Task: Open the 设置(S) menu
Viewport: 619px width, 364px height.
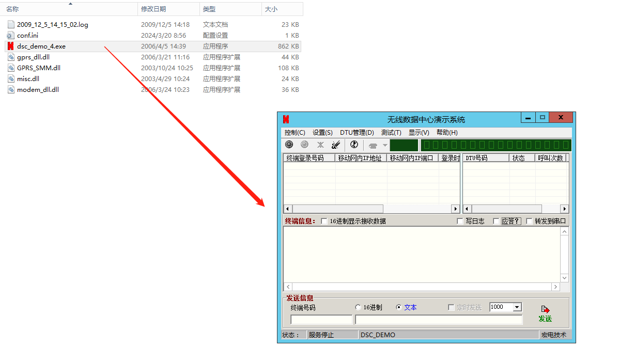Action: [x=322, y=133]
